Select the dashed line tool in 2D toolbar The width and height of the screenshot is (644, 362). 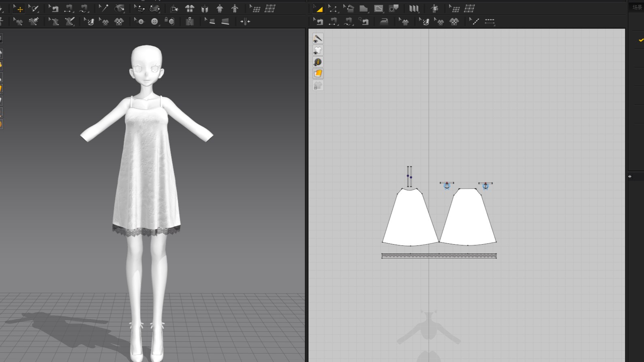(x=490, y=21)
